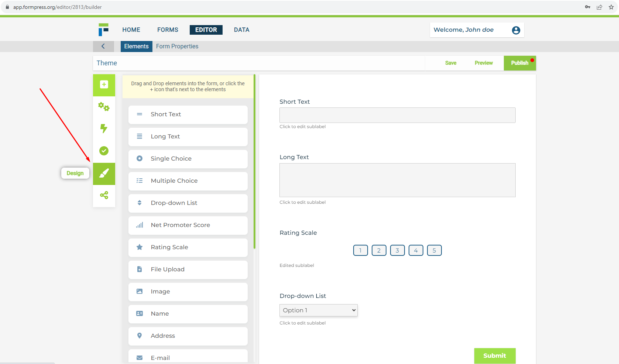Click the Long Text field label

pyautogui.click(x=294, y=157)
